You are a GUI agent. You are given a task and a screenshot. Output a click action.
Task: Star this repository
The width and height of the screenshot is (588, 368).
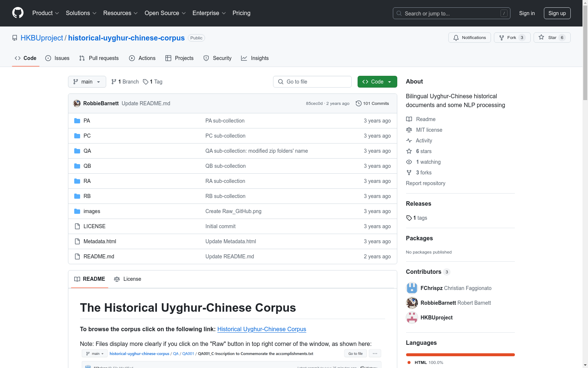click(x=552, y=38)
